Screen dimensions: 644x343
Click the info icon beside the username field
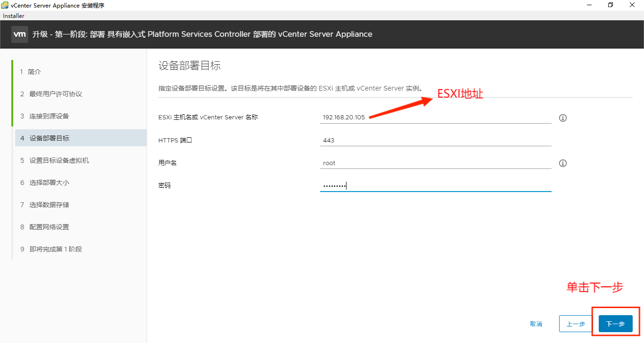click(x=562, y=163)
